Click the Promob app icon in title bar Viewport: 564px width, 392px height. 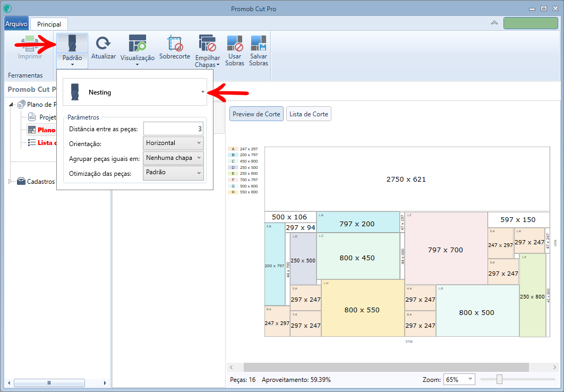7,8
